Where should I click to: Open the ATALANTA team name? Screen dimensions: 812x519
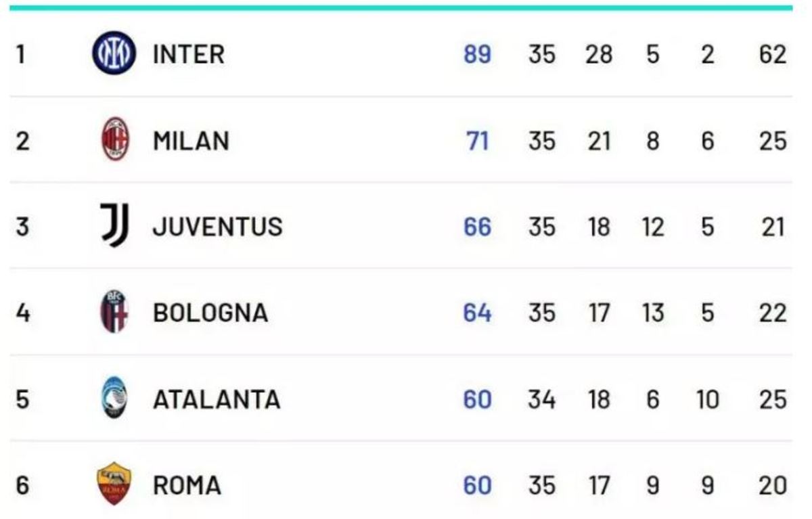click(217, 399)
